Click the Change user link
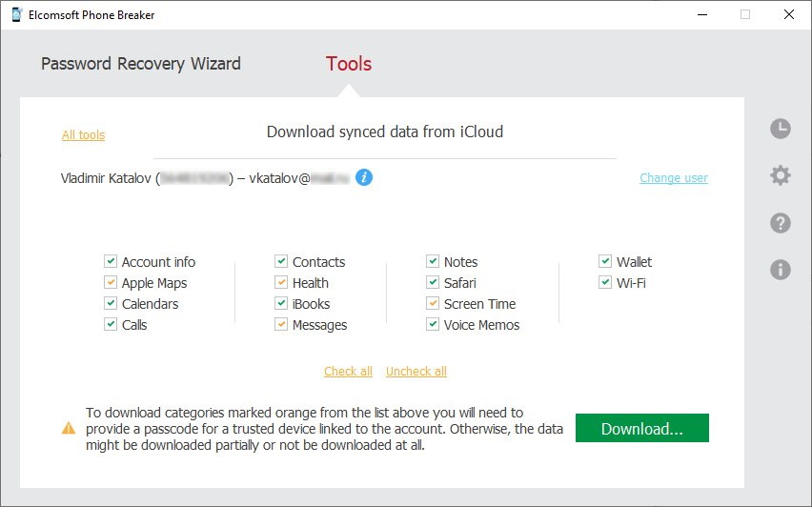 tap(673, 178)
